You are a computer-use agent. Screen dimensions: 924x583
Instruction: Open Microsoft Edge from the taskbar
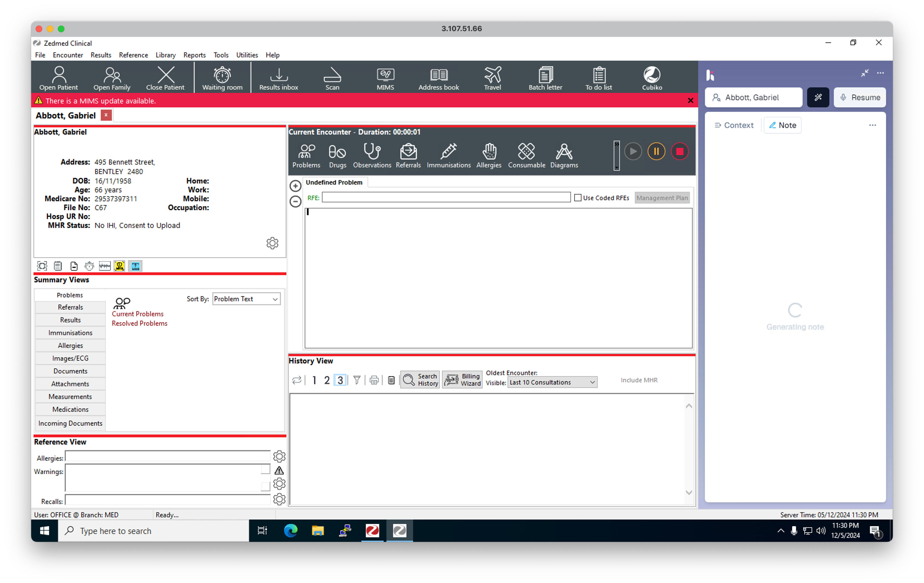click(290, 531)
